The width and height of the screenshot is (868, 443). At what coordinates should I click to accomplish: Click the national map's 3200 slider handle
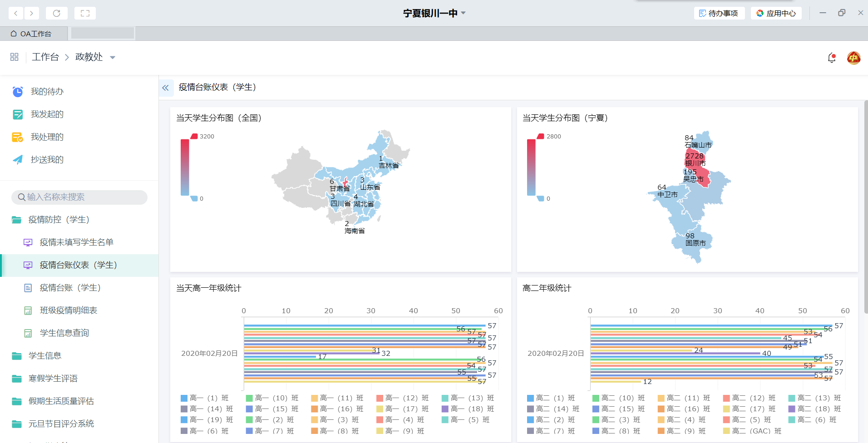coord(194,136)
